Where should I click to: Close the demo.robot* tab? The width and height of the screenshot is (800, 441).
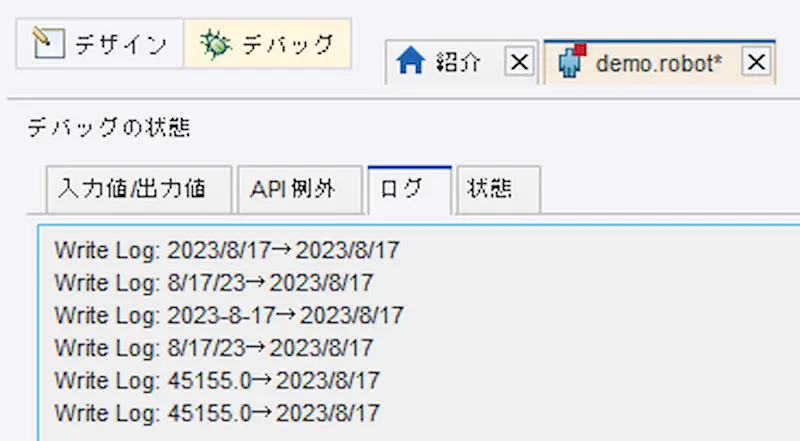756,62
